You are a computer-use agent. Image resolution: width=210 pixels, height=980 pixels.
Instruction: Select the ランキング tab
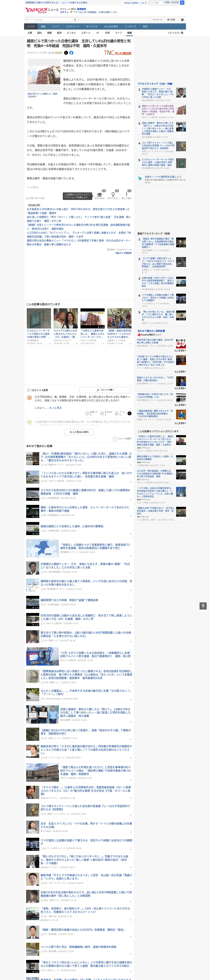click(x=130, y=27)
